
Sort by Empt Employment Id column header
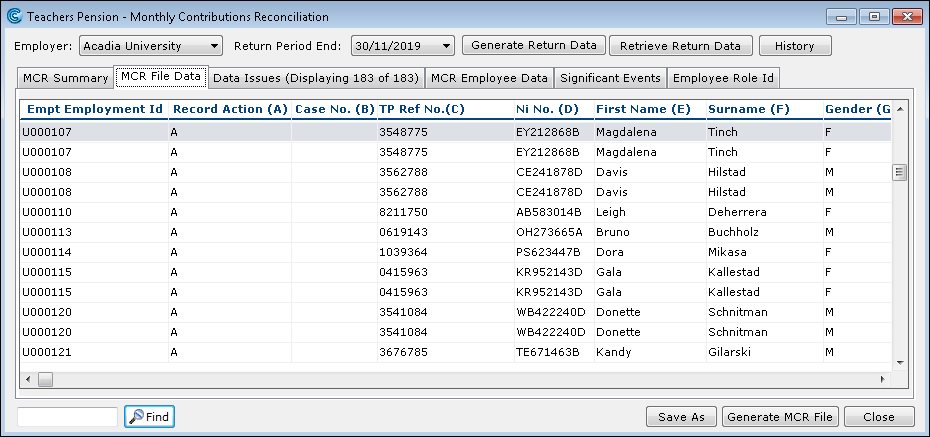[94, 110]
